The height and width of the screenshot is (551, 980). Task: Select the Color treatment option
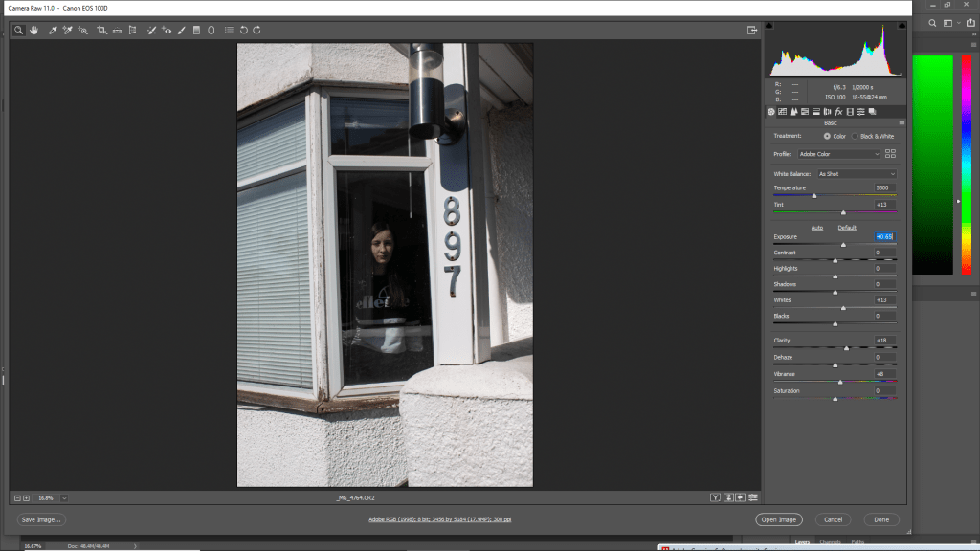[827, 137]
